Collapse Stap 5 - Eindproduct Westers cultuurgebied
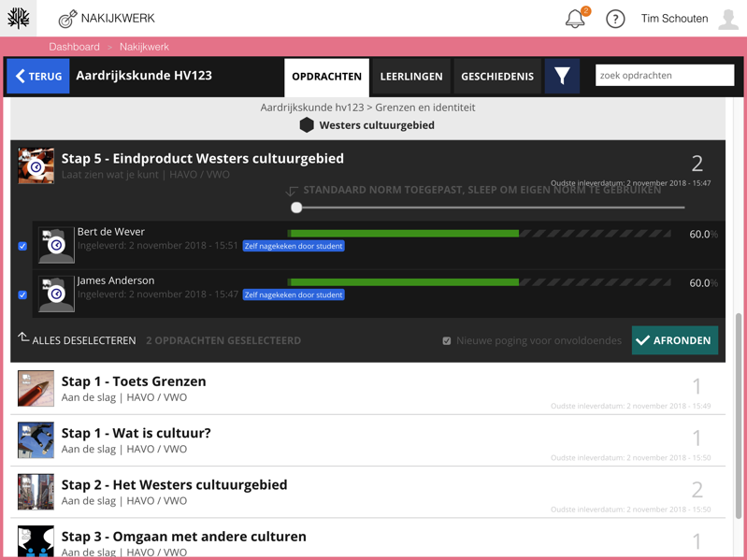The height and width of the screenshot is (560, 747). click(202, 159)
